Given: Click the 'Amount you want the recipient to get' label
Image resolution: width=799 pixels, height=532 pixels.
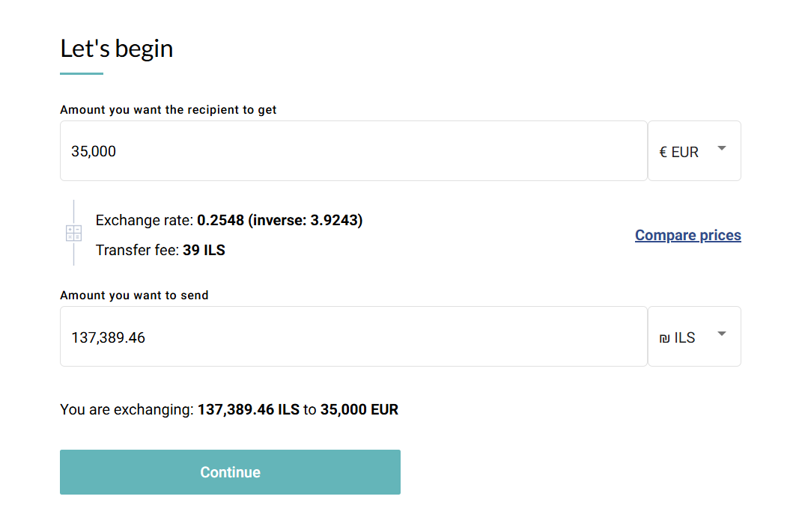Looking at the screenshot, I should click(x=168, y=110).
